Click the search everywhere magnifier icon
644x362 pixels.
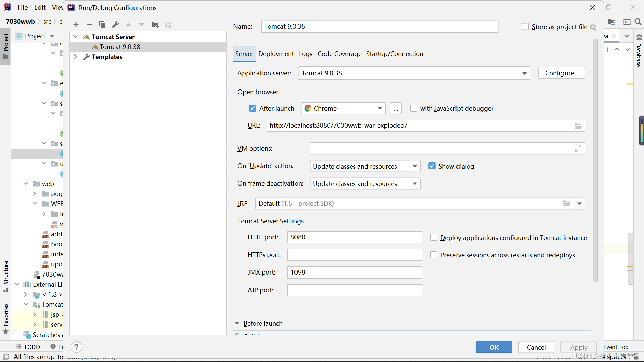(x=638, y=22)
